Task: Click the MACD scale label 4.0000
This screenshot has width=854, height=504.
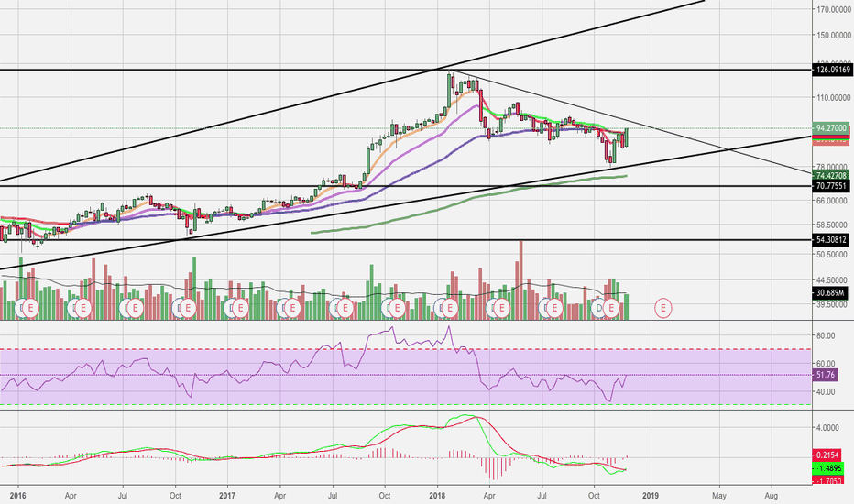Action: point(827,428)
